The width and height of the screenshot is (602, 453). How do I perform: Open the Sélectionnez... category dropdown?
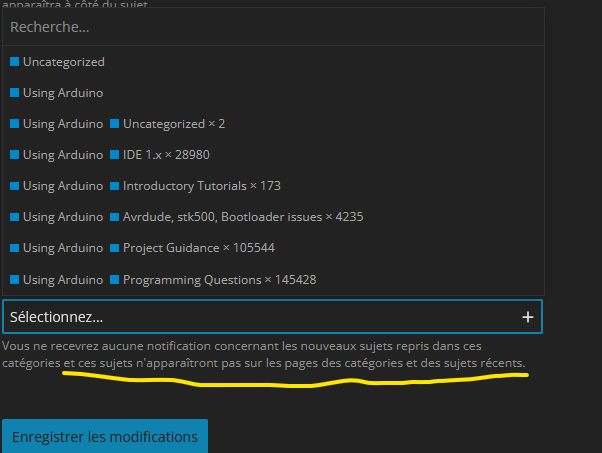pos(272,317)
